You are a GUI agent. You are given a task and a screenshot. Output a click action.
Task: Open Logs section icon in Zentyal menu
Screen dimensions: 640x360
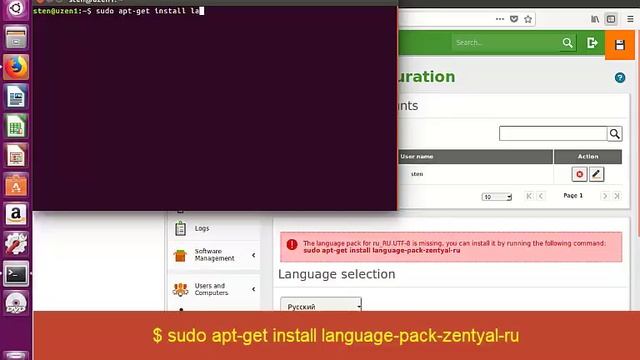click(x=180, y=229)
